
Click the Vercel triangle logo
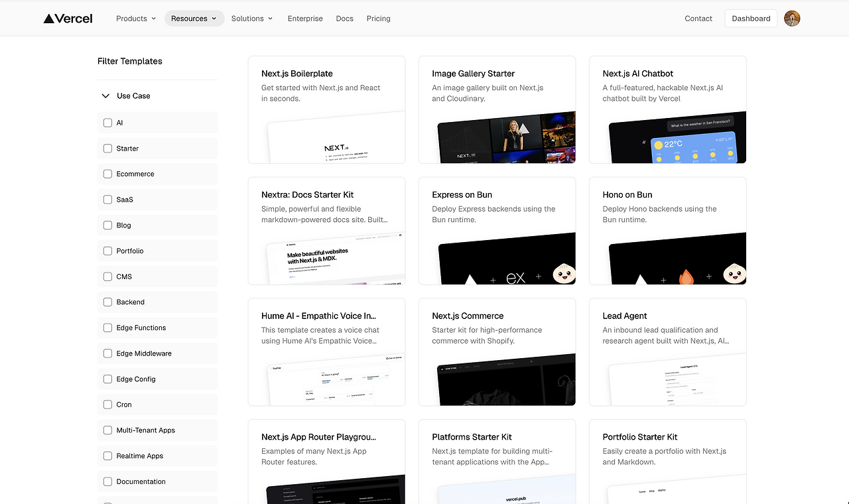point(68,19)
